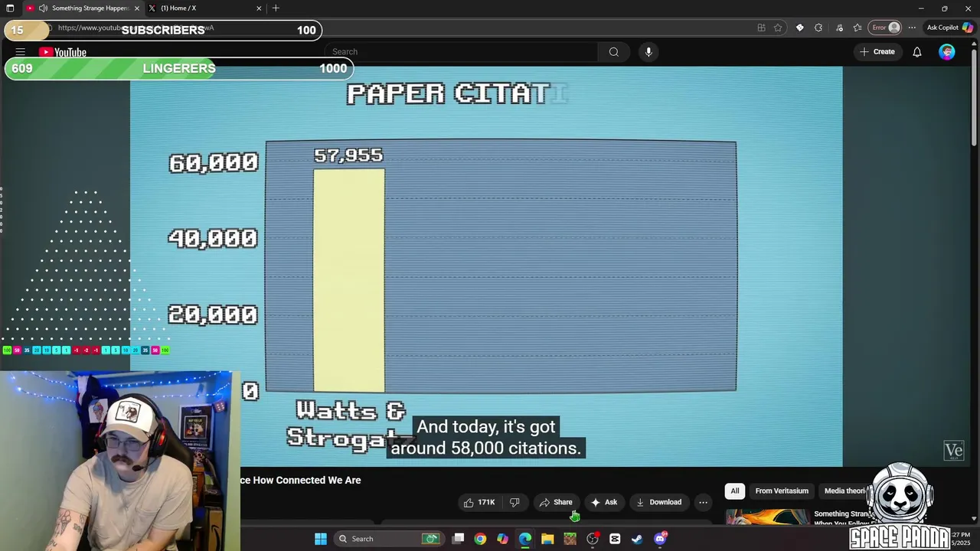Open Steam in taskbar
Screen dimensions: 980x551
click(x=637, y=539)
